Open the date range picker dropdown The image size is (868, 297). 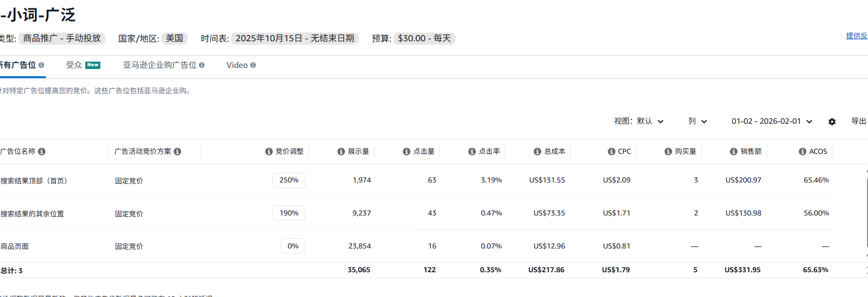(772, 121)
